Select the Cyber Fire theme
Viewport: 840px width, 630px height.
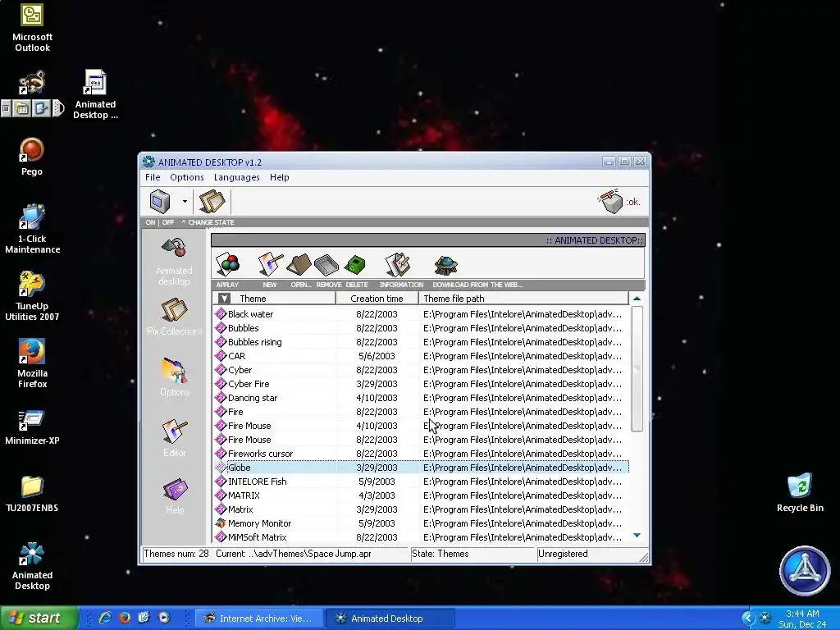pos(421,384)
